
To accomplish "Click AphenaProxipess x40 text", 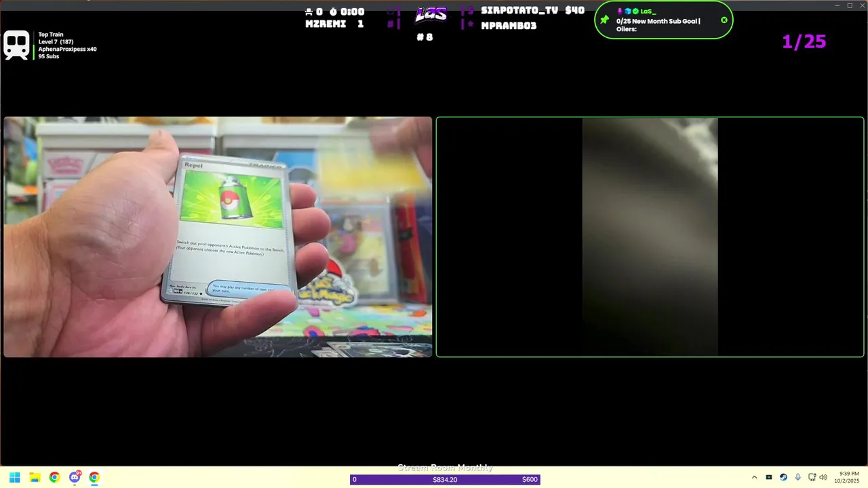I will pos(67,49).
